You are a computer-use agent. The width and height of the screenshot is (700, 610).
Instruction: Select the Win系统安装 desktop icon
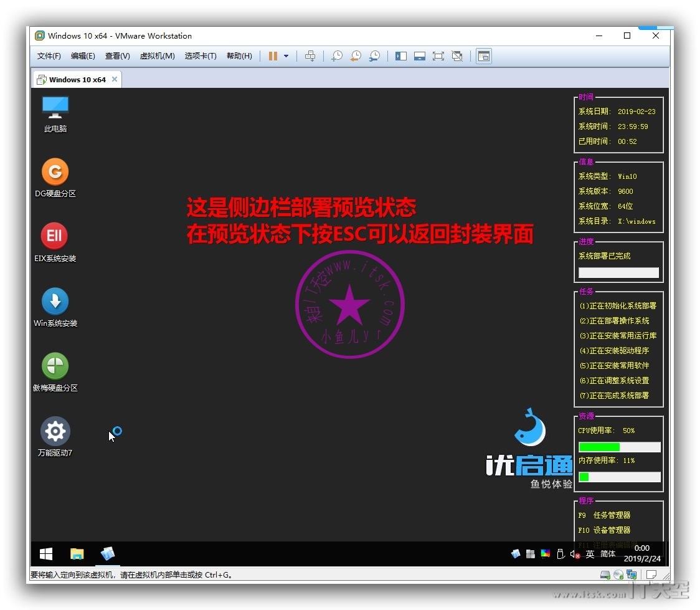(55, 308)
